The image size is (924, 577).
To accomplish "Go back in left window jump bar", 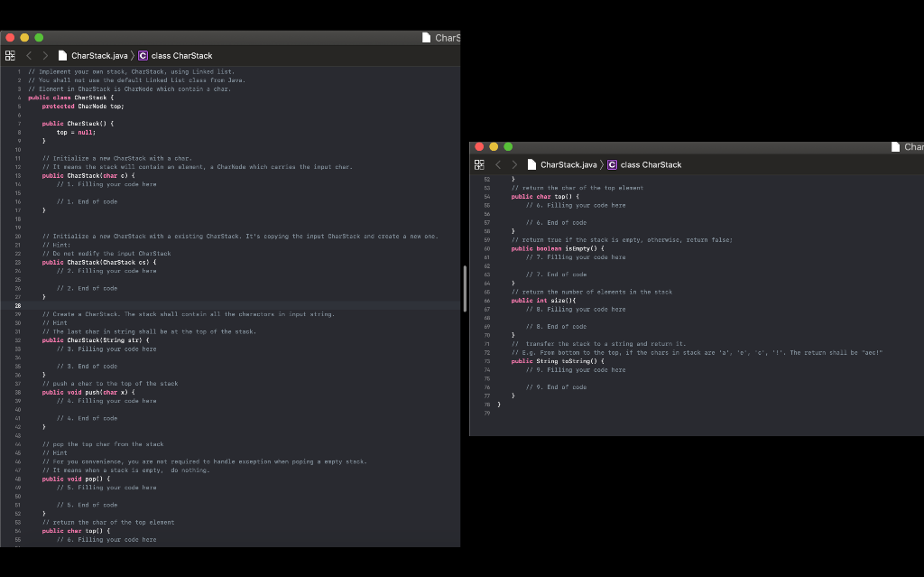I will [x=29, y=55].
